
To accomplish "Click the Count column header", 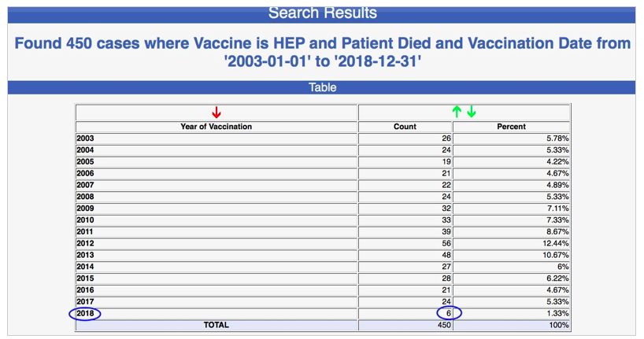I will (405, 127).
